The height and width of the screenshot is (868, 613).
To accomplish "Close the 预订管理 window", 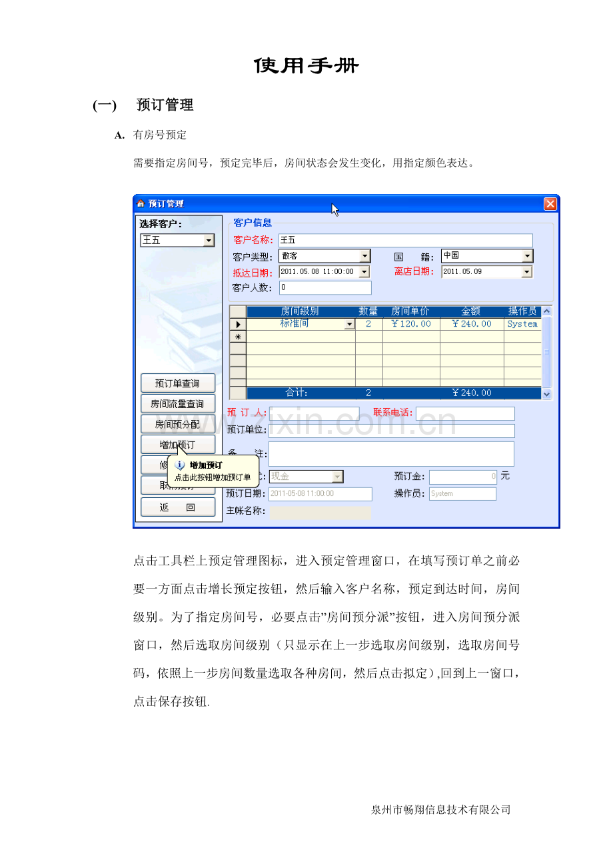I will (x=550, y=204).
